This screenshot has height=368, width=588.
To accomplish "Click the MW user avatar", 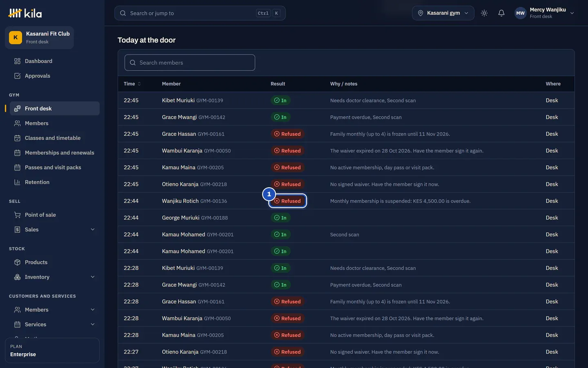I will pos(520,13).
